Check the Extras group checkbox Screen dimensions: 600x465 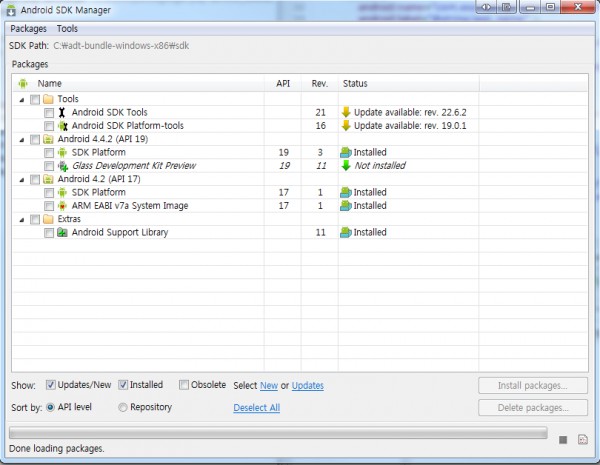click(35, 220)
